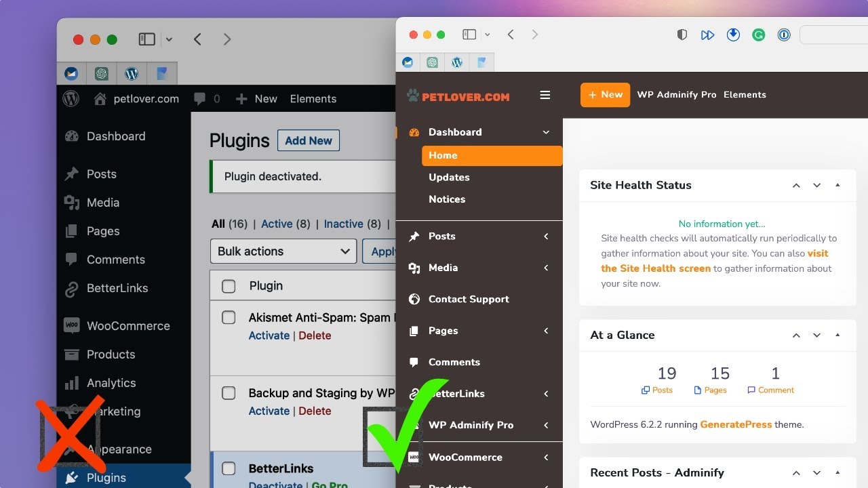The height and width of the screenshot is (488, 868).
Task: Open sidebar dropdown chevron in right browser
Action: [487, 35]
